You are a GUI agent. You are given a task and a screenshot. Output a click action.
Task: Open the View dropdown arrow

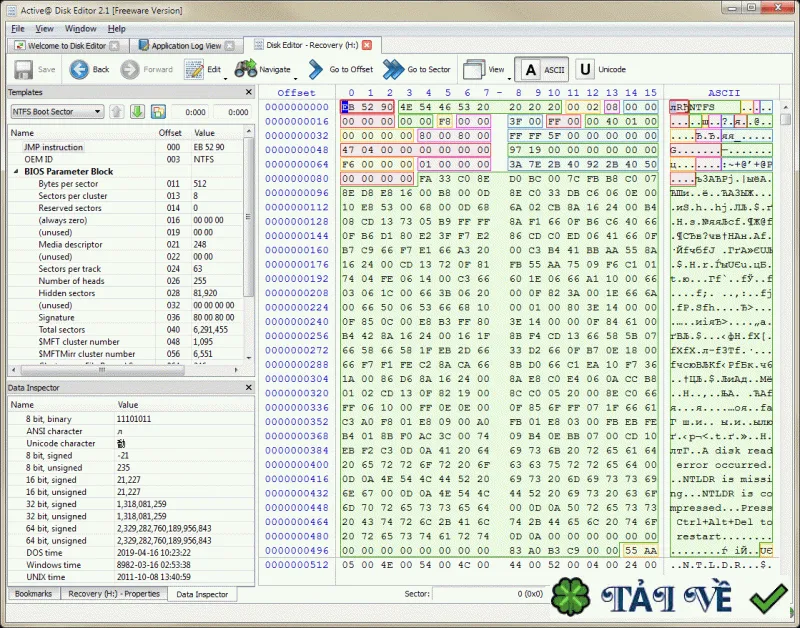click(509, 79)
